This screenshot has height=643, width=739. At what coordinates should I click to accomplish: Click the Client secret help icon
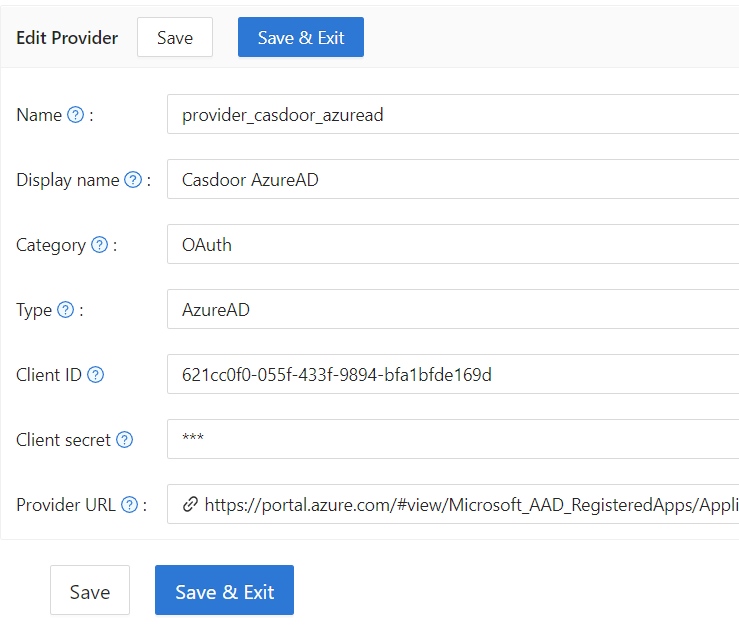pos(125,440)
